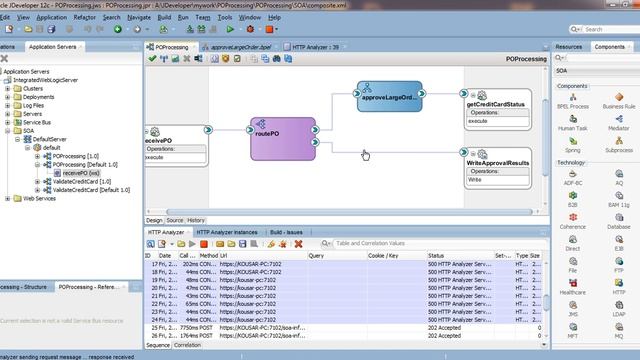The height and width of the screenshot is (360, 640).
Task: Open the Refactor menu
Action: 84,18
